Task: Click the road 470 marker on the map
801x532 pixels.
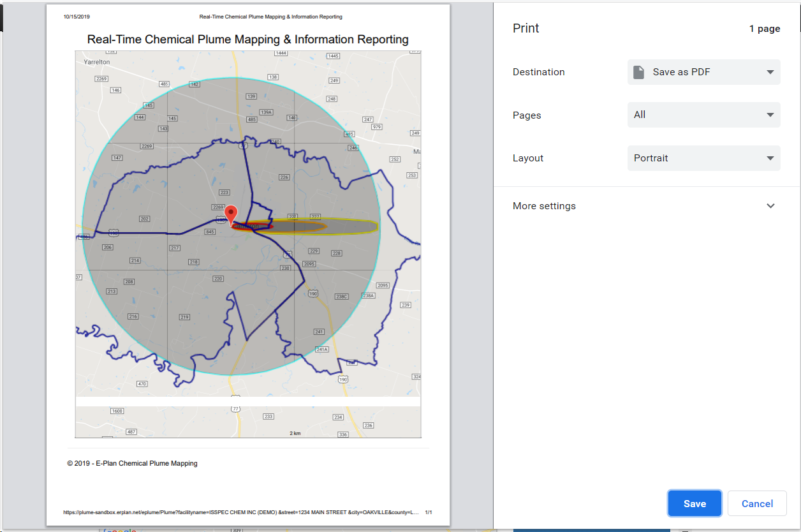Action: 142,384
